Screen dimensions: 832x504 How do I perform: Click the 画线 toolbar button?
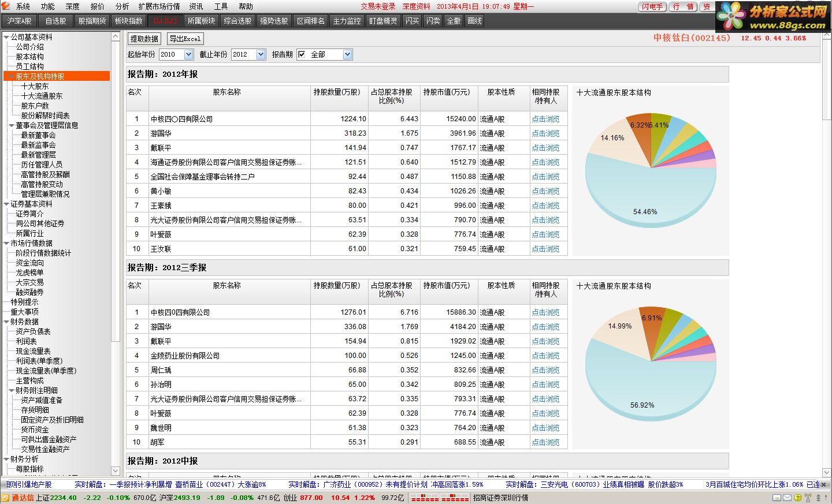(x=475, y=21)
